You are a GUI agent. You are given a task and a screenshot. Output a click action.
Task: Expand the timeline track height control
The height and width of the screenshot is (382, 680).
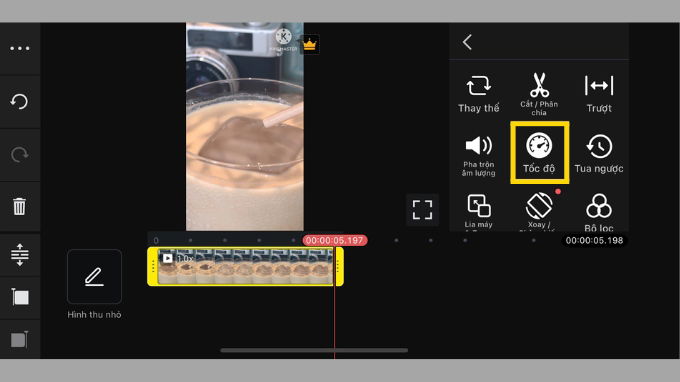click(x=20, y=255)
